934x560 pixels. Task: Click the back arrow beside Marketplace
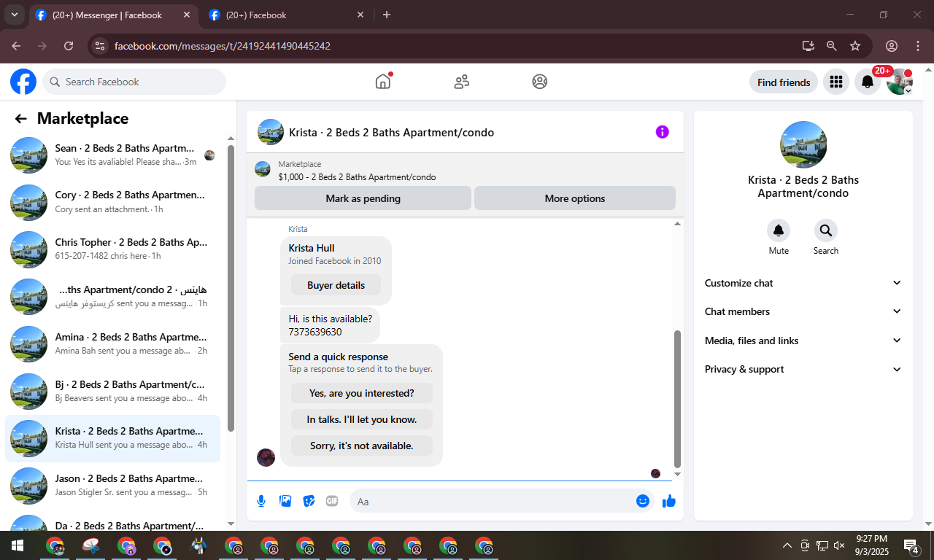pos(20,119)
